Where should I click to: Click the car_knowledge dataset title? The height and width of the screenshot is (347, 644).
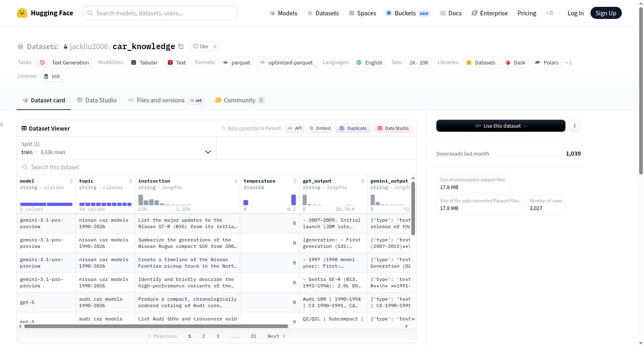pyautogui.click(x=144, y=46)
